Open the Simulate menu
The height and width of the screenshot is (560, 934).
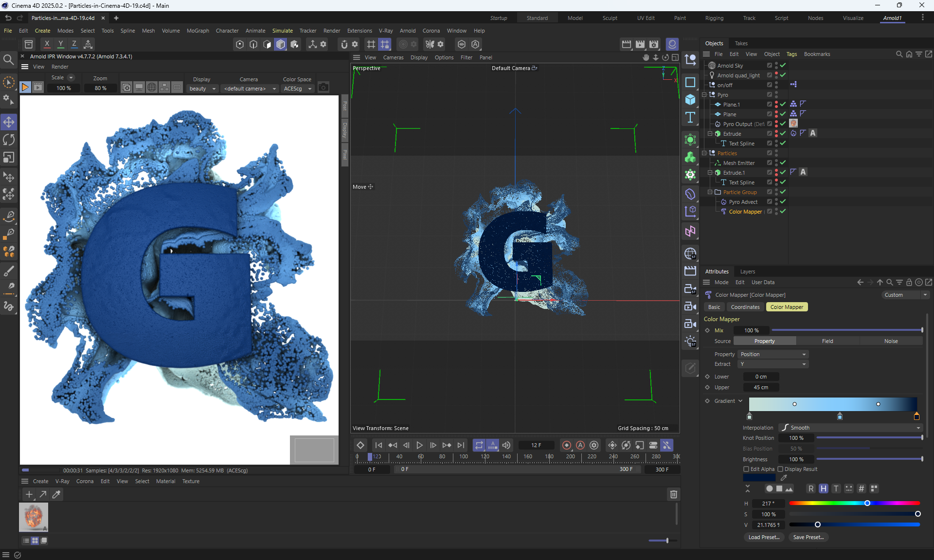[282, 31]
